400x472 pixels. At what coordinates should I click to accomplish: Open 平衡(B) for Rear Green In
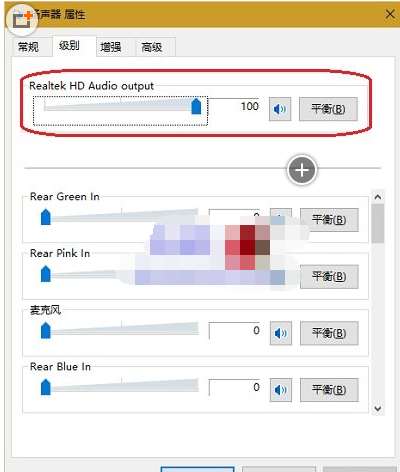[x=329, y=220]
